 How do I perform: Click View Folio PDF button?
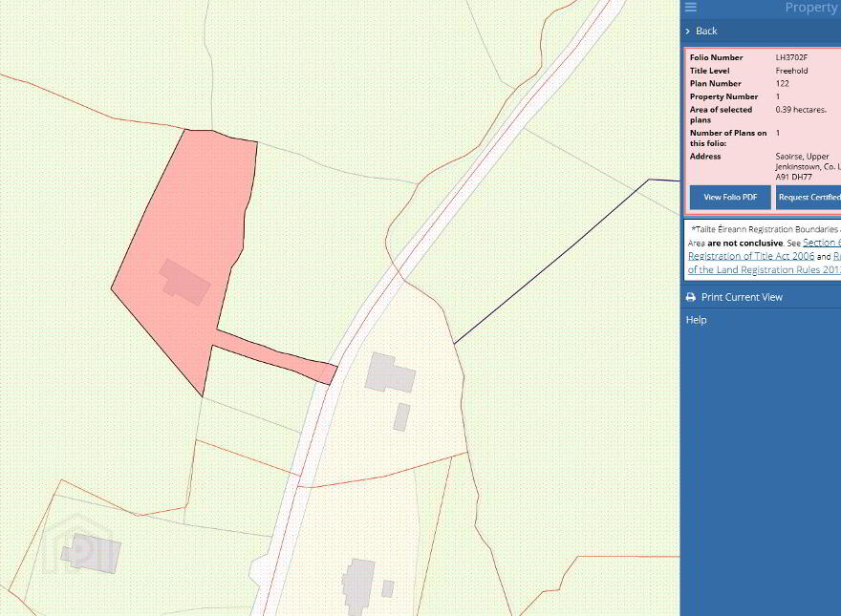(730, 198)
